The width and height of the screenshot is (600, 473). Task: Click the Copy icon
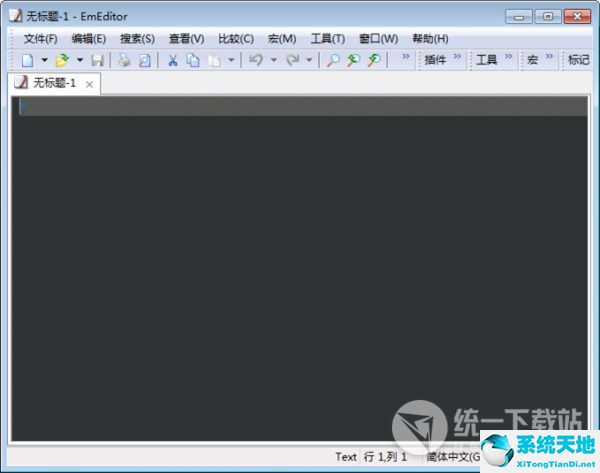[x=193, y=60]
